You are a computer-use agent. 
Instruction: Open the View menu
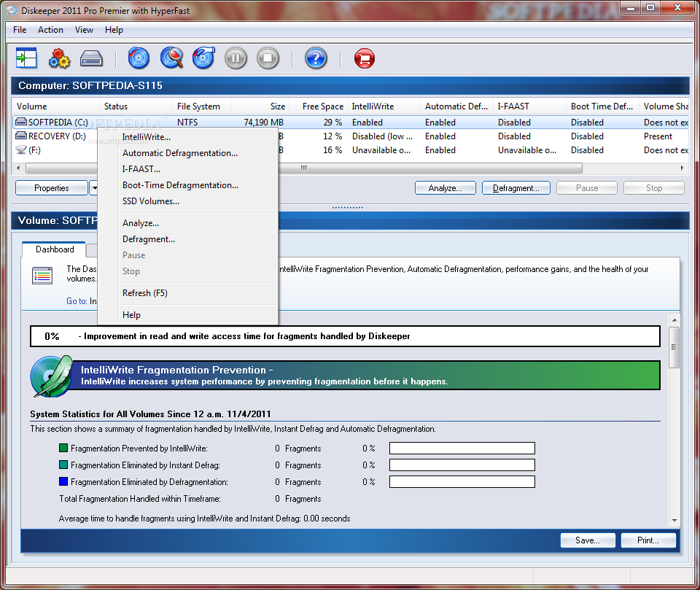pos(84,30)
